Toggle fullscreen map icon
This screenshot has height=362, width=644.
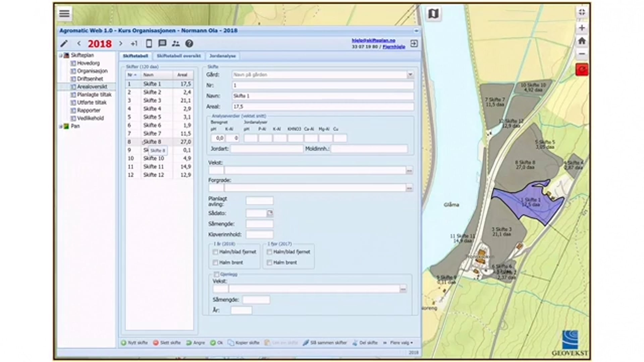coord(582,12)
